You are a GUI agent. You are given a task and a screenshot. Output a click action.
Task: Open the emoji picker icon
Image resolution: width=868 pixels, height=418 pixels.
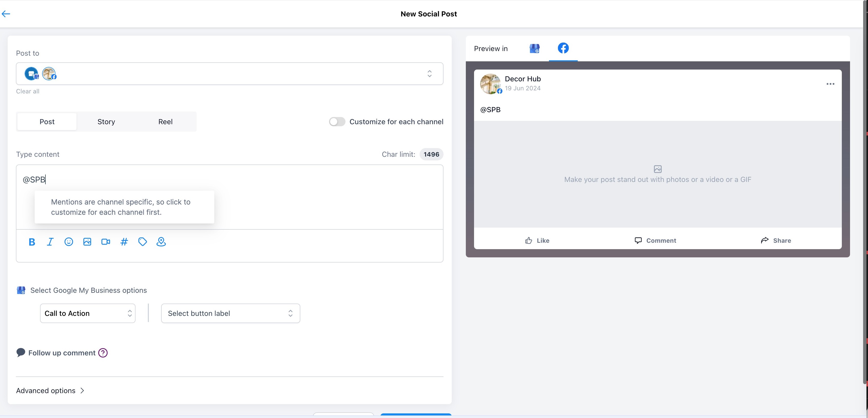click(x=69, y=242)
